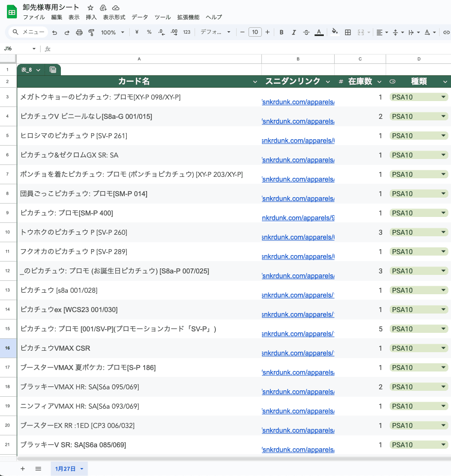Screen dimensions: 451x476
Task: Increase decimal places
Action: point(174,32)
